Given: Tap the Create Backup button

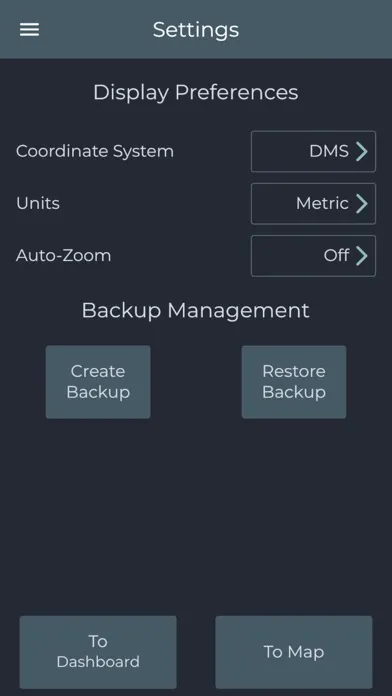Looking at the screenshot, I should (98, 382).
